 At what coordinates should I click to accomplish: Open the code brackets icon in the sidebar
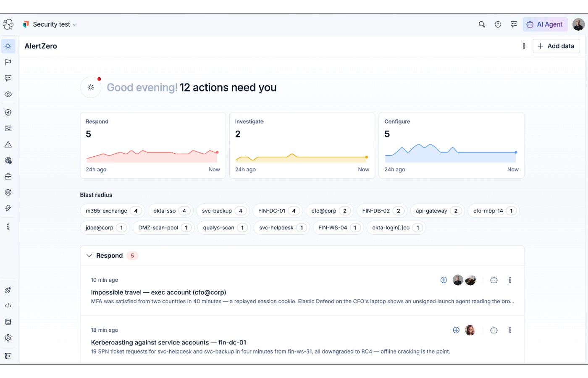(x=8, y=306)
